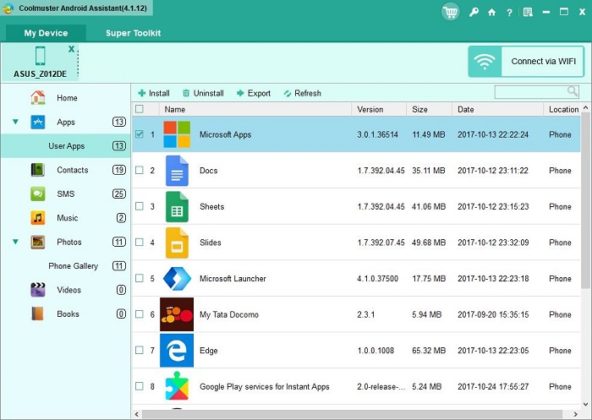Check the Sheets row checkbox
This screenshot has height=420, width=592.
pyautogui.click(x=139, y=206)
